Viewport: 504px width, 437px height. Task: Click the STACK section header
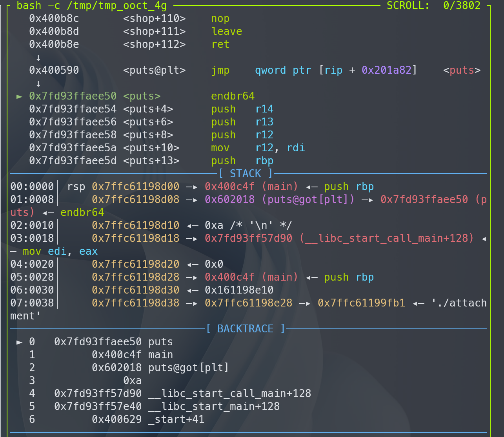coord(246,174)
